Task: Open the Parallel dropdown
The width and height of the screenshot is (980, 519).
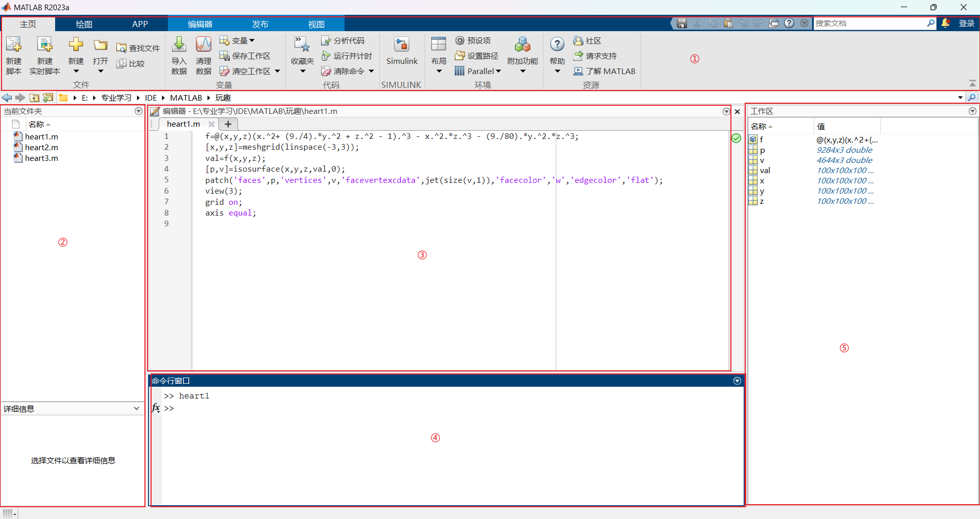Action: point(478,71)
